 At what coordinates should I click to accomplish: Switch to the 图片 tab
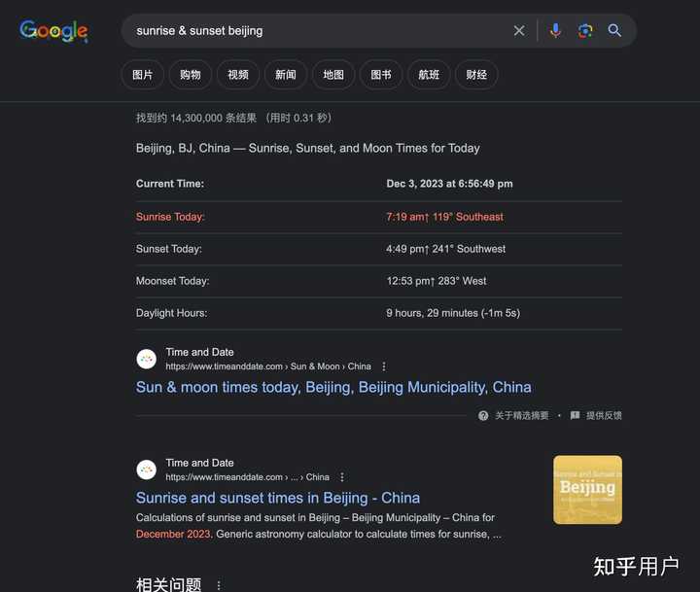[x=142, y=75]
